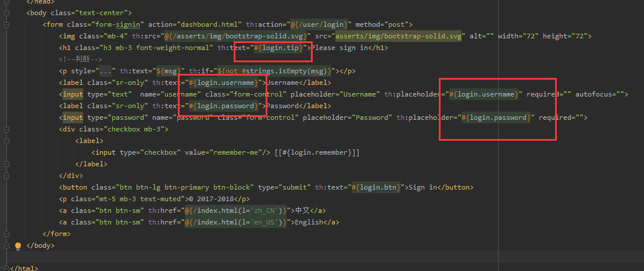
Task: Click fold end marker beside closing </form>
Action: coord(6,234)
